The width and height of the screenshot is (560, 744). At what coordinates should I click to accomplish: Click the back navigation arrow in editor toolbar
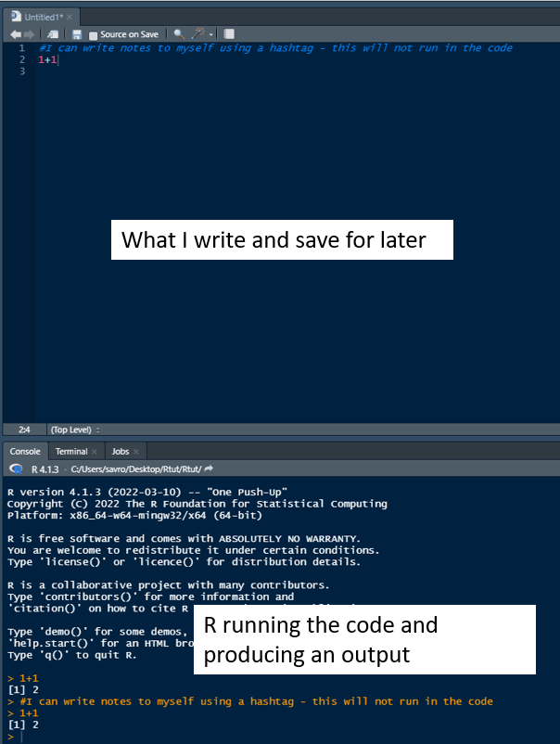(x=15, y=34)
